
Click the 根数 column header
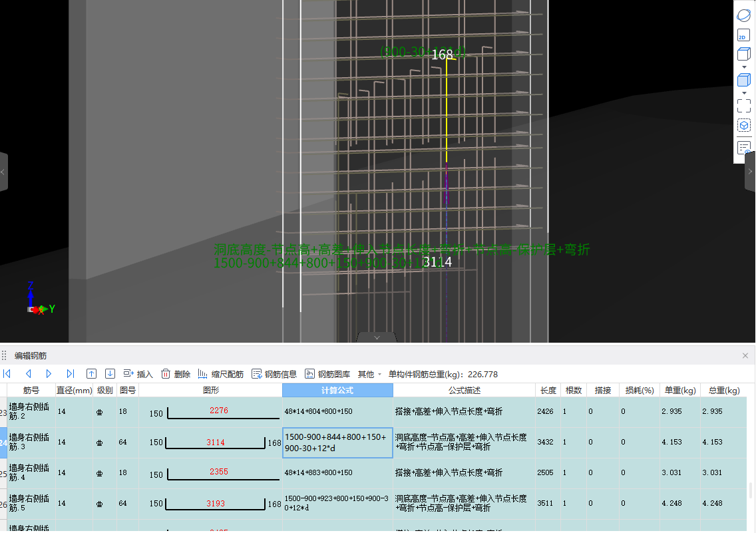coord(574,391)
